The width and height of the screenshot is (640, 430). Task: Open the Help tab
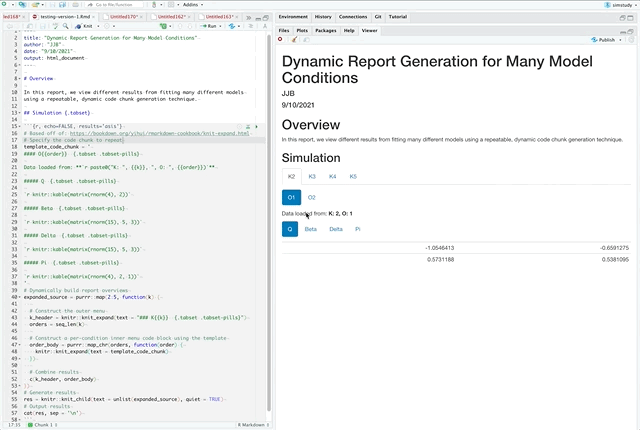coord(349,31)
